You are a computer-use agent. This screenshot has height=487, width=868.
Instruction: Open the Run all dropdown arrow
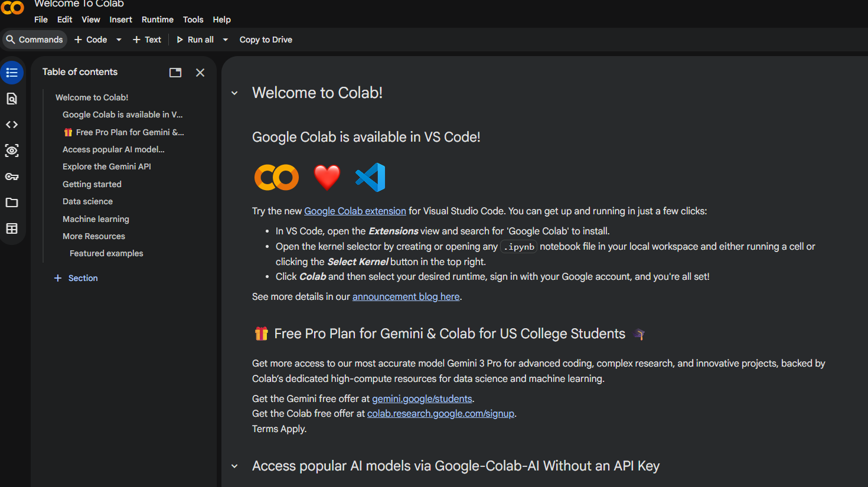pyautogui.click(x=225, y=40)
